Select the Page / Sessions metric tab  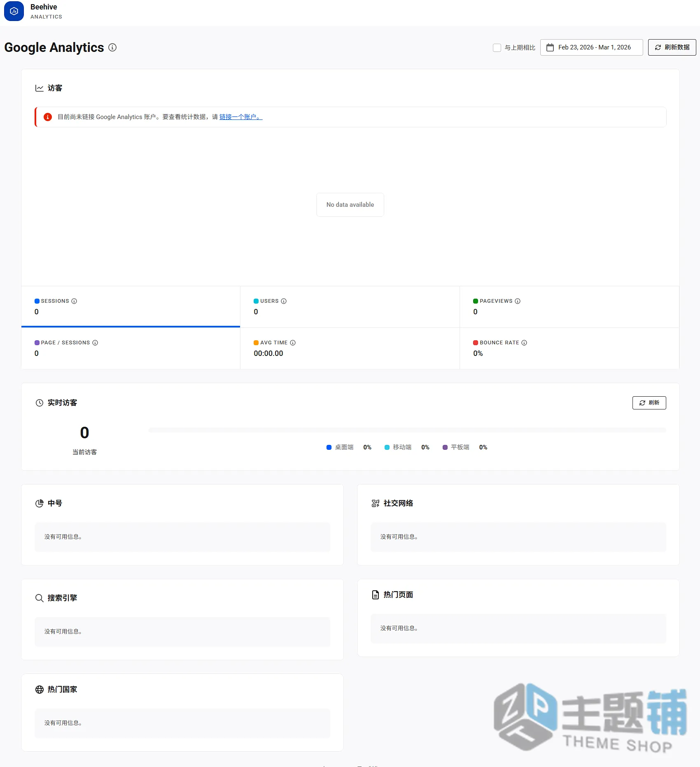point(131,348)
